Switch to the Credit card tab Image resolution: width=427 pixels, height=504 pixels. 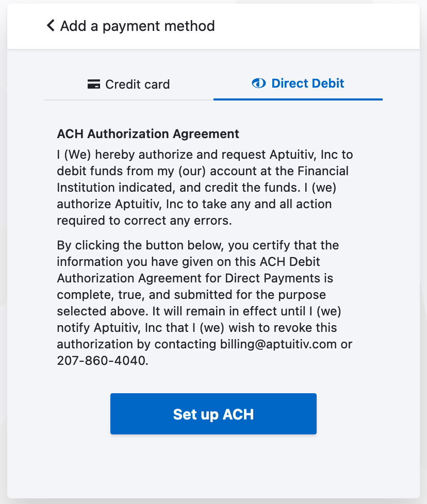pyautogui.click(x=128, y=84)
